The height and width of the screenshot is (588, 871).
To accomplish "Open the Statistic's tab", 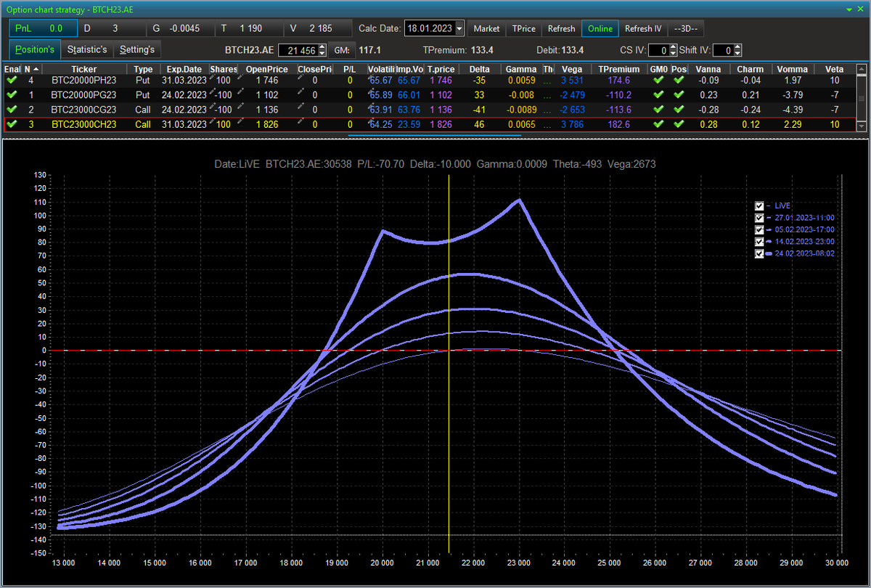I will 87,49.
